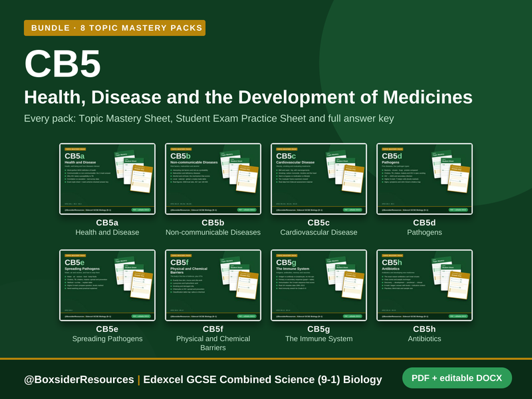Click the CB5a caption label
This screenshot has width=532, height=399.
107,223
